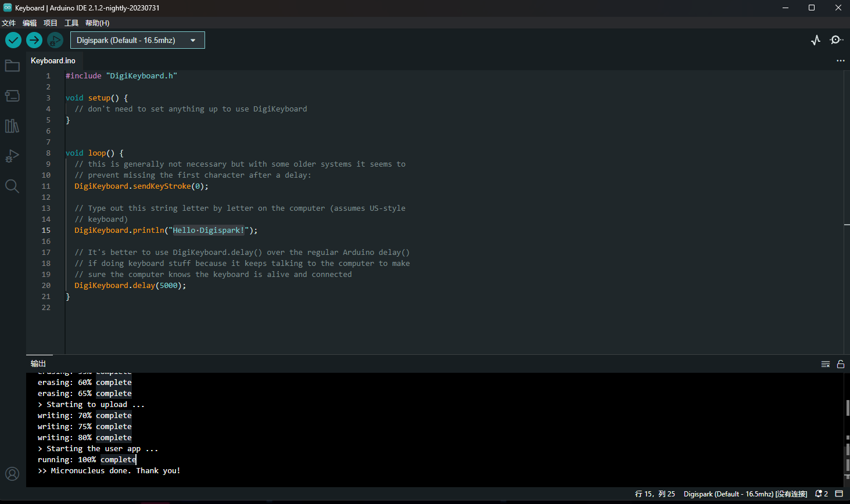Screen dimensions: 850x504
Task: Toggle the notifications bell in status bar
Action: (x=817, y=494)
